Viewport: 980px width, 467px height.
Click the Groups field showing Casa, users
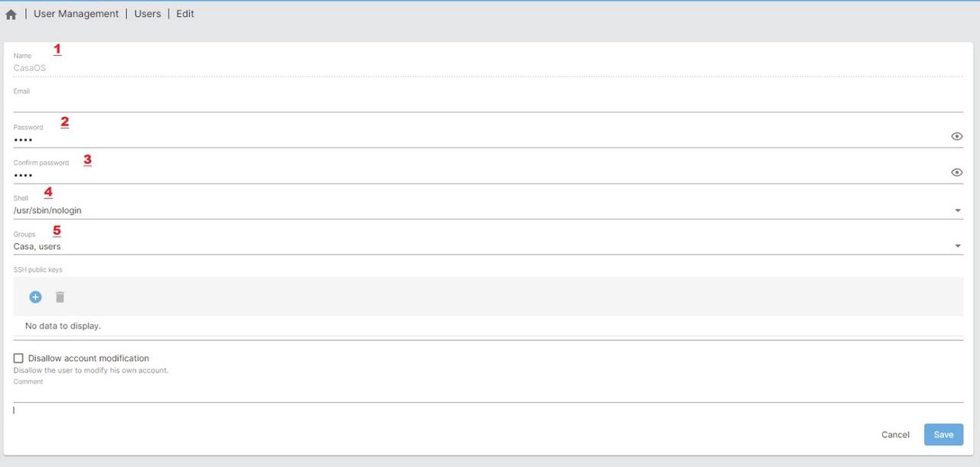click(x=306, y=246)
